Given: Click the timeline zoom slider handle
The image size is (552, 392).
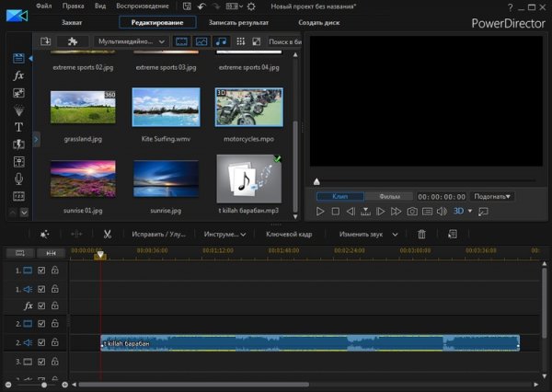Looking at the screenshot, I should click(x=42, y=384).
